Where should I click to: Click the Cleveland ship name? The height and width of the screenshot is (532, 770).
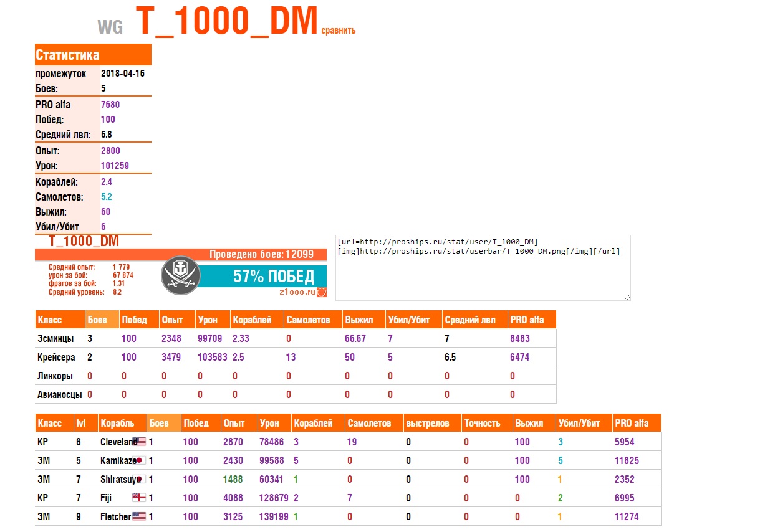click(118, 442)
